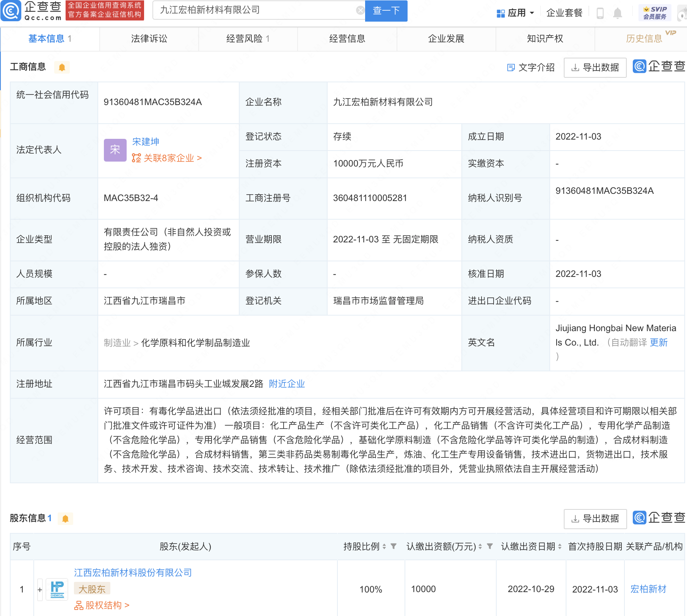Sort by 认缴出资额 column

pyautogui.click(x=480, y=547)
